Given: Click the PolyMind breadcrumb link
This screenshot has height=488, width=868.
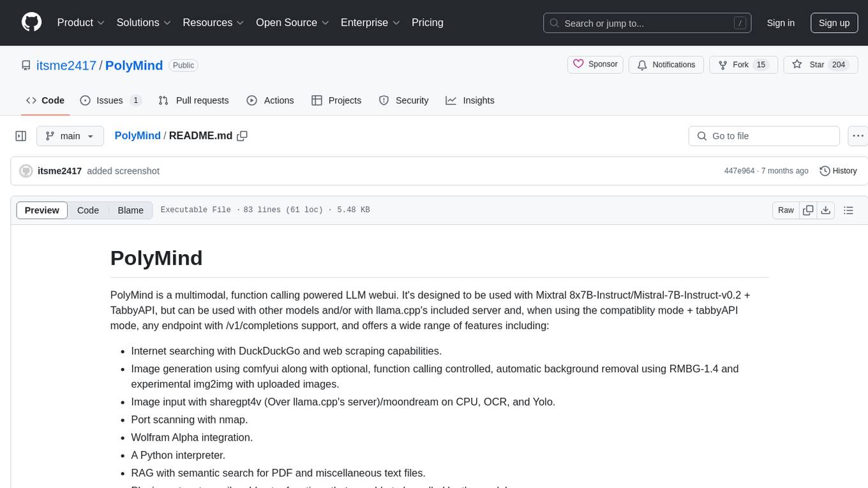Looking at the screenshot, I should click(x=138, y=136).
